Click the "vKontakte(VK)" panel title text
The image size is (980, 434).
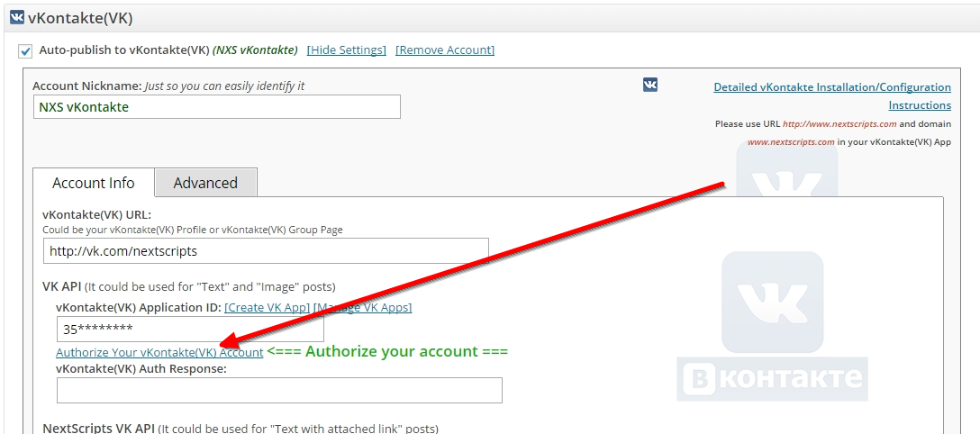(80, 18)
